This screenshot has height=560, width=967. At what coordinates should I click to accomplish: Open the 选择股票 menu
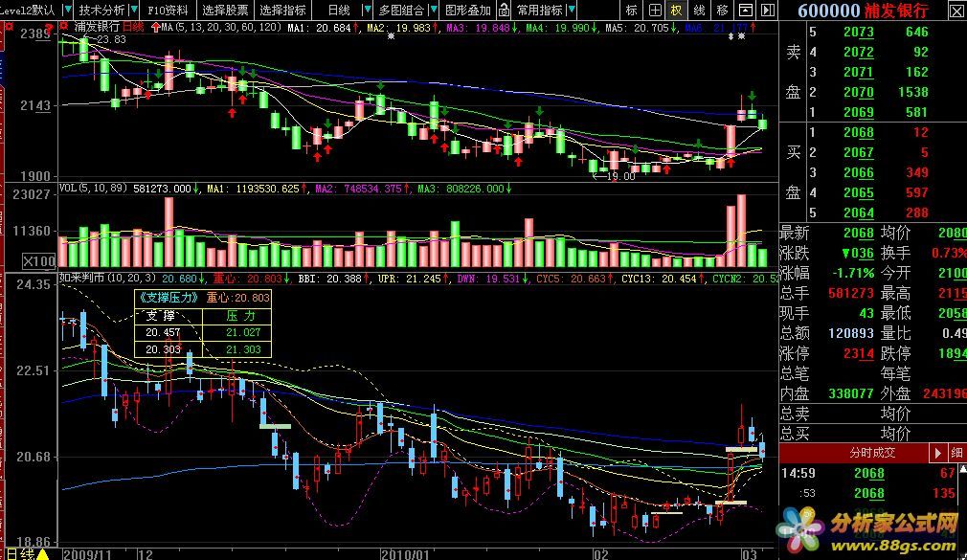click(225, 10)
